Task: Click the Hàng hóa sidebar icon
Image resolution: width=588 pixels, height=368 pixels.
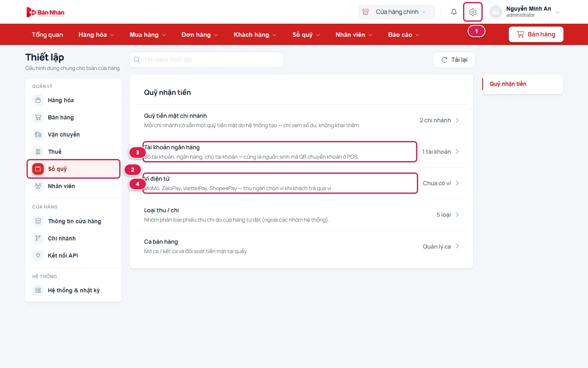Action: pos(38,100)
